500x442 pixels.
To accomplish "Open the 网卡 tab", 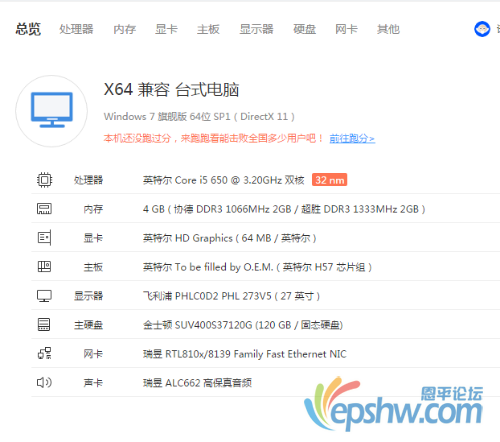I will click(x=346, y=29).
